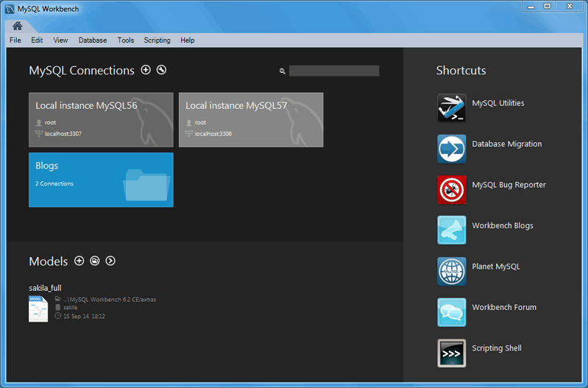Open the Blogs connection group

click(102, 180)
